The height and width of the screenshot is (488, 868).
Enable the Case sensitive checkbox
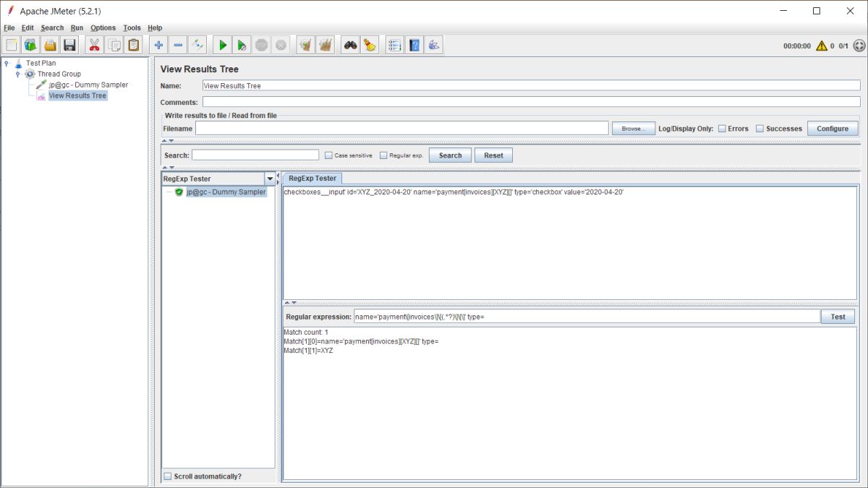point(328,155)
